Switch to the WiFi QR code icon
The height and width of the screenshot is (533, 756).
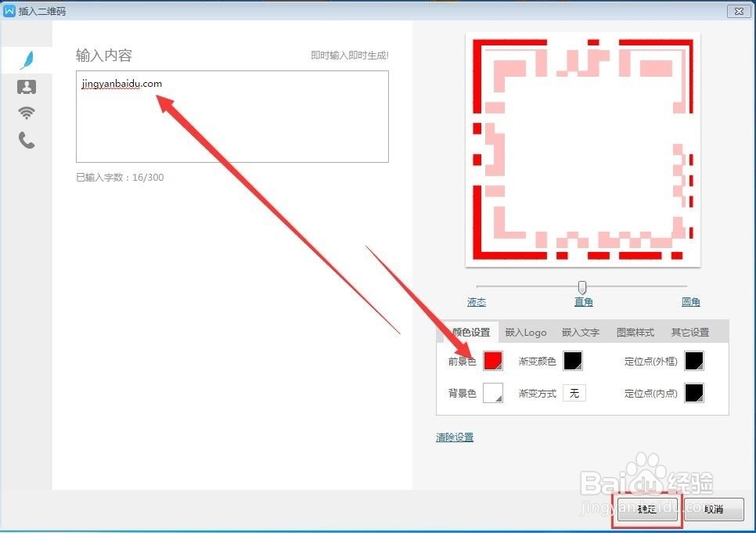(27, 113)
